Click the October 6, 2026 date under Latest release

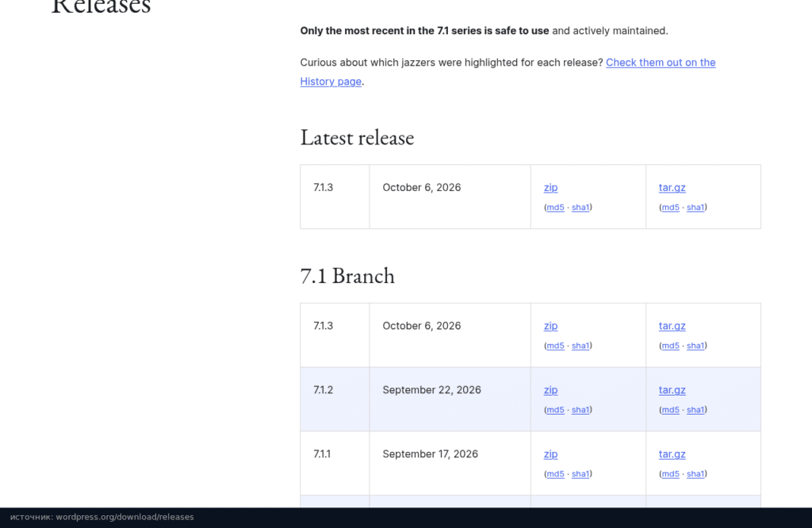(422, 187)
